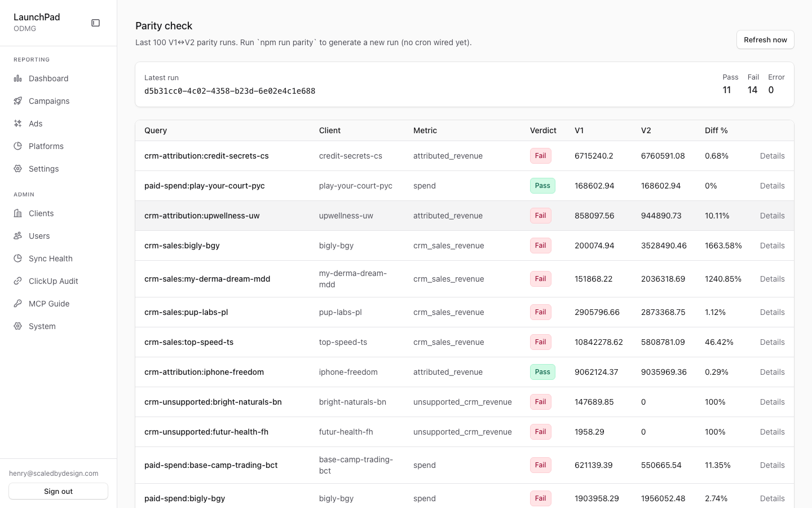The width and height of the screenshot is (812, 508).
Task: Click the 1663.58% diff value
Action: pos(723,246)
